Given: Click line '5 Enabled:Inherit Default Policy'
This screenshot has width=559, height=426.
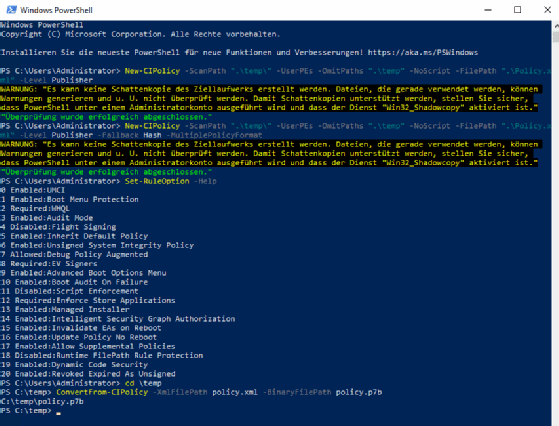Looking at the screenshot, I should point(74,236).
